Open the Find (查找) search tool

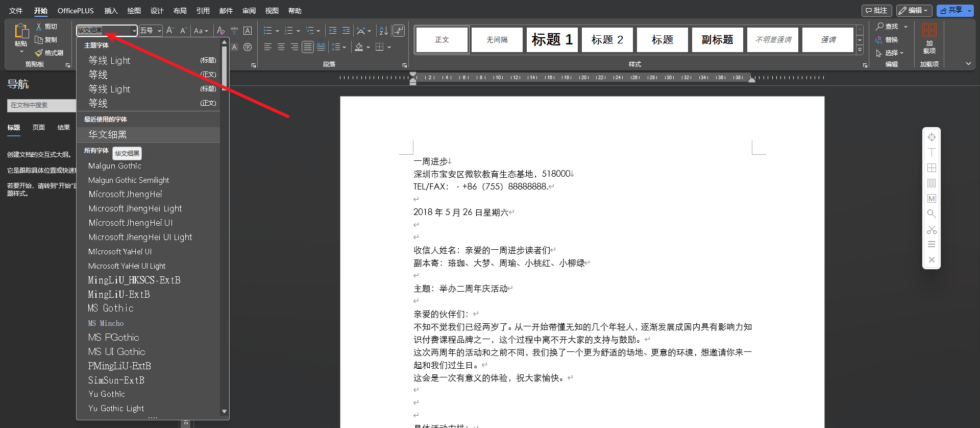[x=887, y=27]
